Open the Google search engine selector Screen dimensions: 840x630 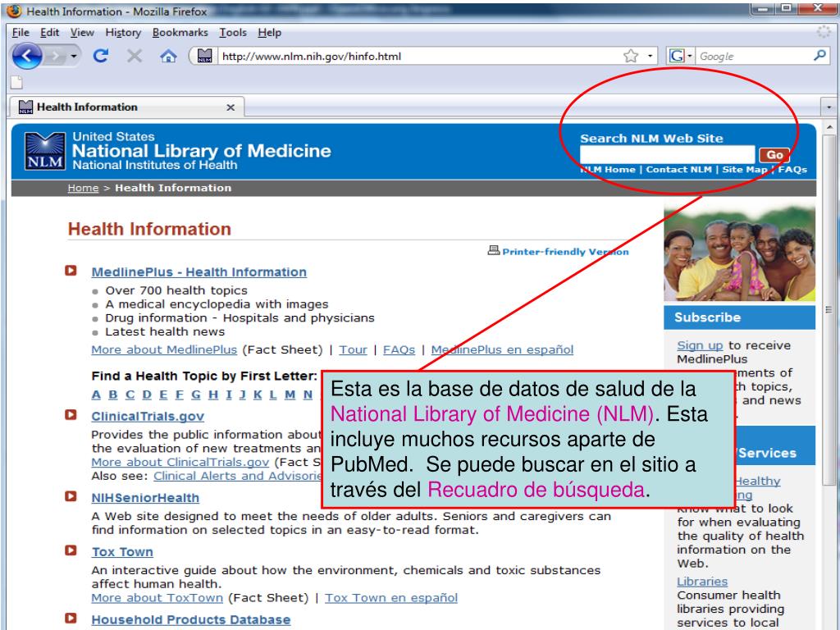tap(681, 56)
